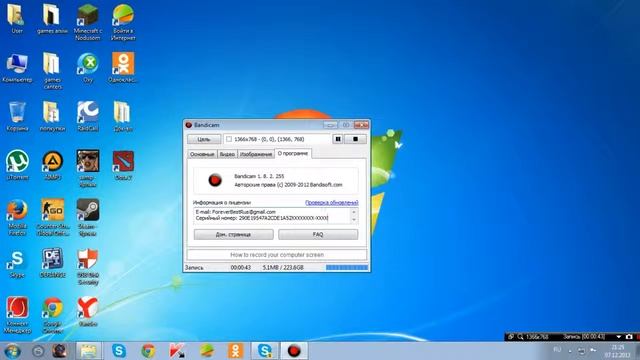
Task: Launch AIMP3 from desktop
Action: tap(53, 165)
